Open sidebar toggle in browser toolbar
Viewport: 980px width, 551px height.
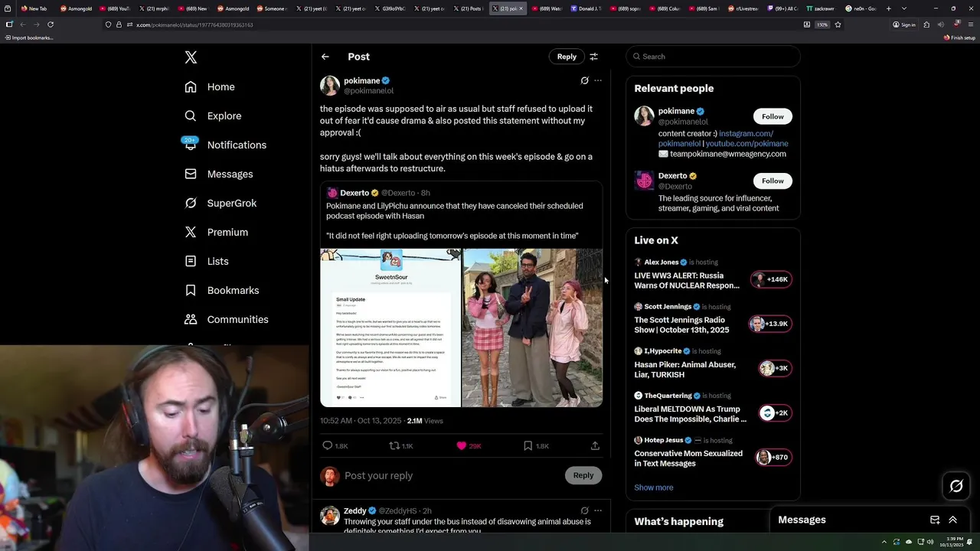tap(9, 24)
